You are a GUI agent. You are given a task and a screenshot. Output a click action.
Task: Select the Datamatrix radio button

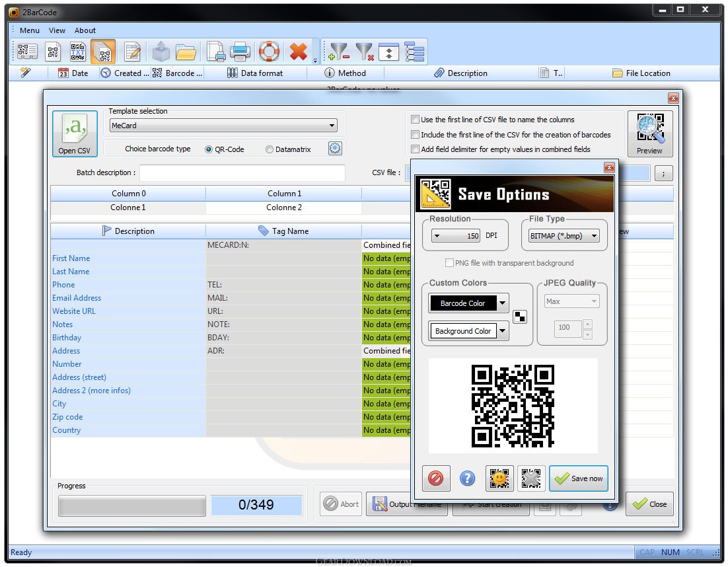270,149
